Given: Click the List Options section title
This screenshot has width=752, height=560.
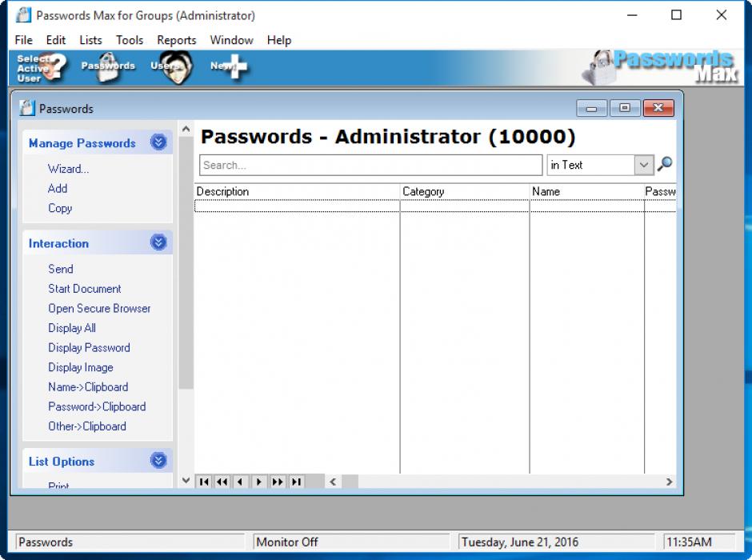Looking at the screenshot, I should pyautogui.click(x=62, y=462).
